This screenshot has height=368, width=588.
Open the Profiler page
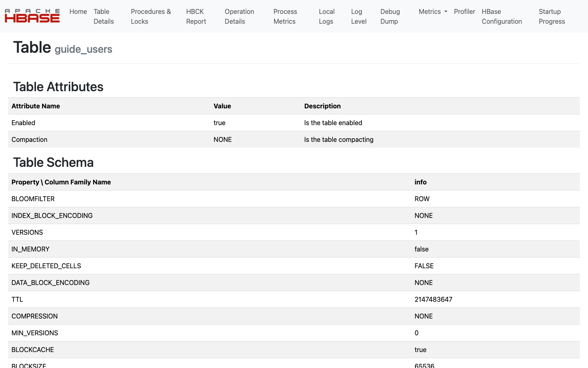point(464,11)
